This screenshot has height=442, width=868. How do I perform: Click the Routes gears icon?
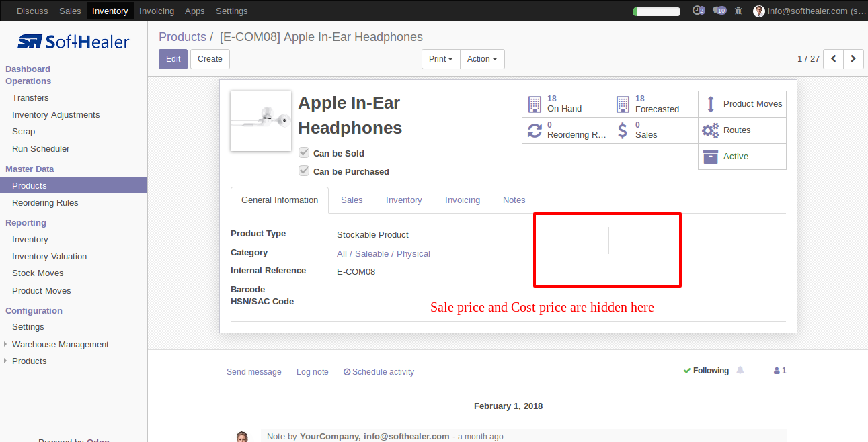711,130
